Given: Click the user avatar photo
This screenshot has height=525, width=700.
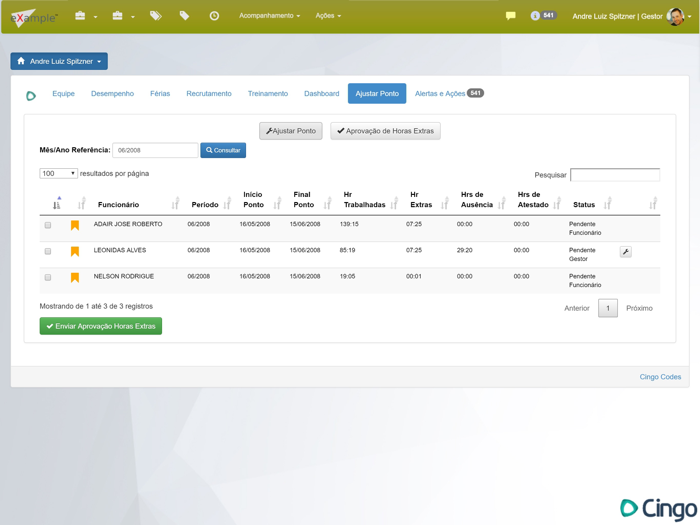Looking at the screenshot, I should click(x=675, y=17).
